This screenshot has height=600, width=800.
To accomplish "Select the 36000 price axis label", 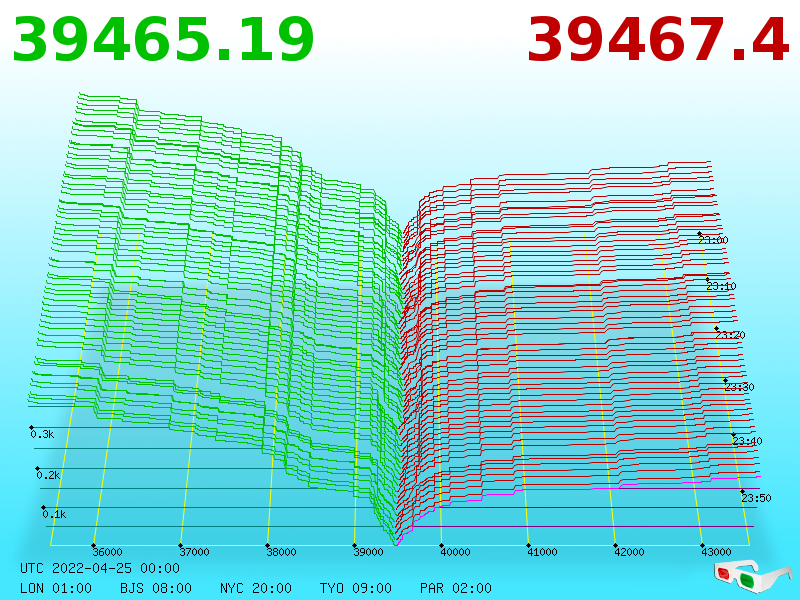I will click(107, 552).
